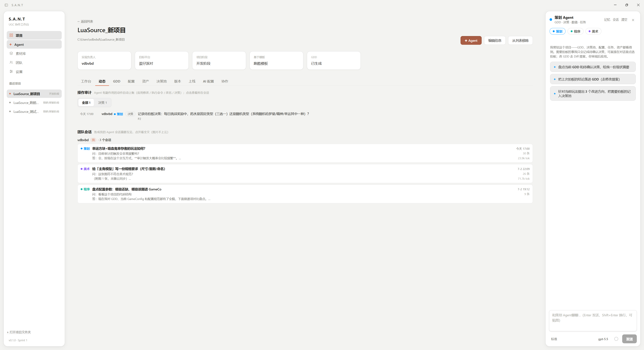Choose suggestion 针对当前玩法提出 3 个改进方向
Image resolution: width=644 pixels, height=350 pixels.
pos(593,93)
